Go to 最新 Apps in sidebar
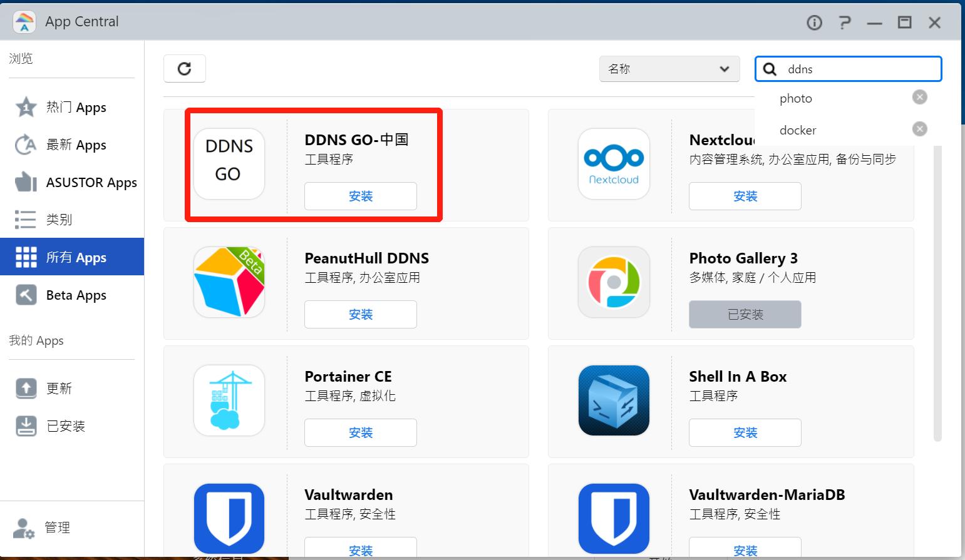965x560 pixels. [72, 145]
